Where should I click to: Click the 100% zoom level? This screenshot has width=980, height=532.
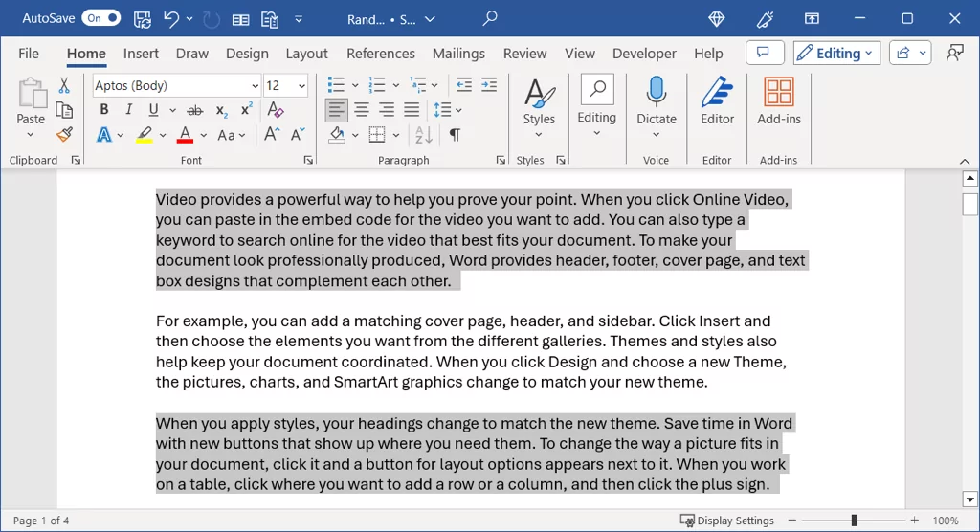click(945, 521)
